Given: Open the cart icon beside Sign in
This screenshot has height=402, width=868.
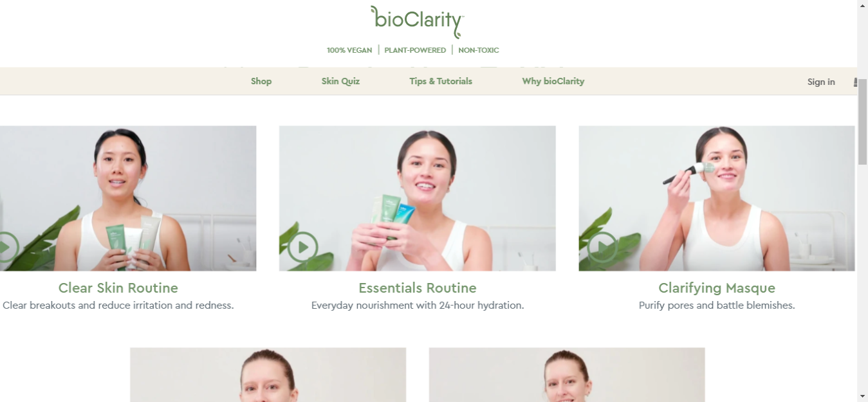Looking at the screenshot, I should coord(855,82).
